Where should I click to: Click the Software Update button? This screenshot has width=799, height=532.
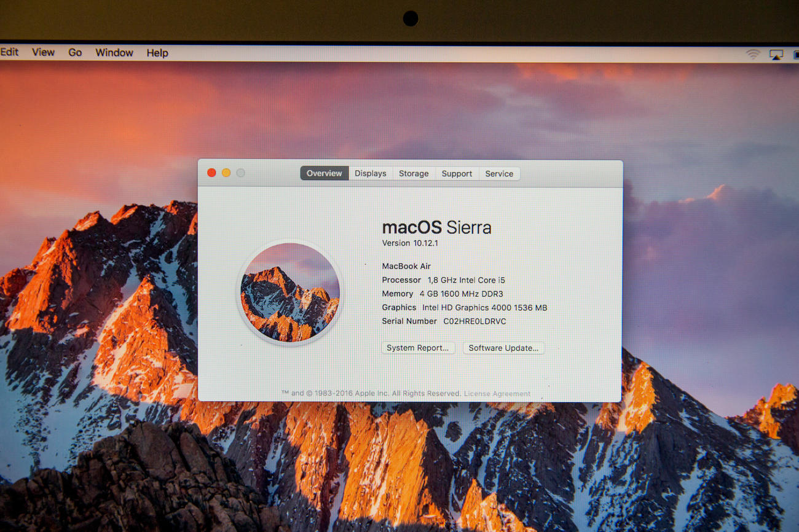tap(503, 348)
